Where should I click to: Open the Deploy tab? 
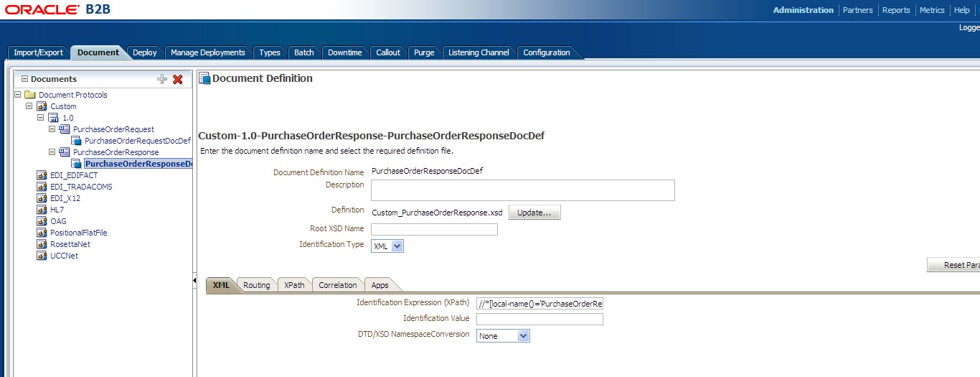click(x=145, y=52)
